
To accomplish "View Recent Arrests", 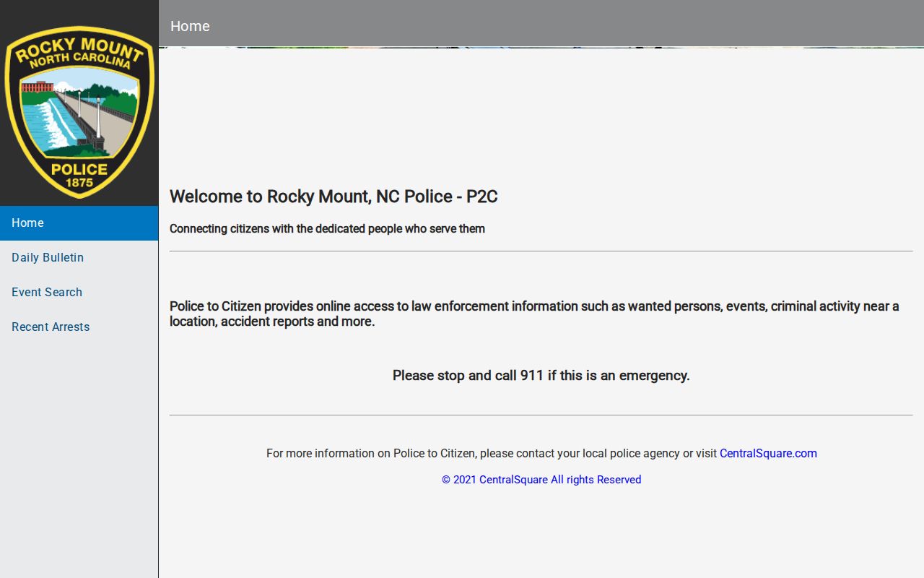I will [x=79, y=327].
